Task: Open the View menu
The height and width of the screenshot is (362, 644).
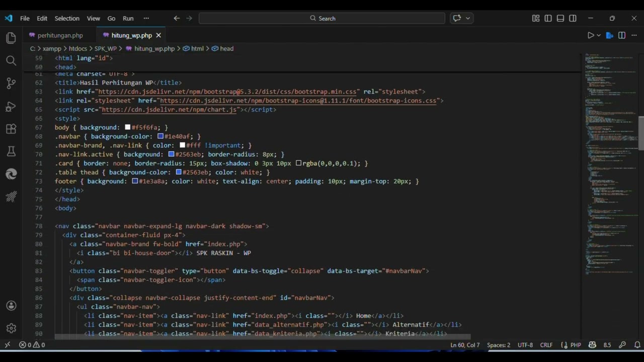Action: pos(93,18)
